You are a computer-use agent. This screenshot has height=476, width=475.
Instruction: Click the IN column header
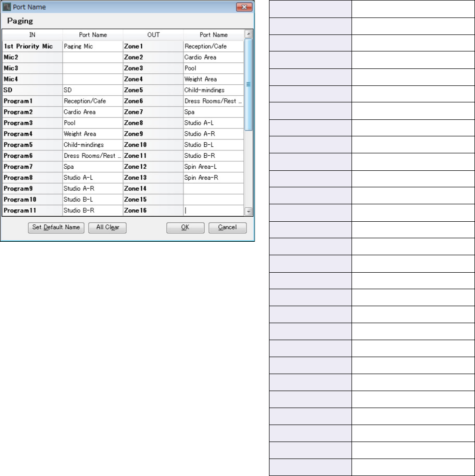tap(32, 34)
